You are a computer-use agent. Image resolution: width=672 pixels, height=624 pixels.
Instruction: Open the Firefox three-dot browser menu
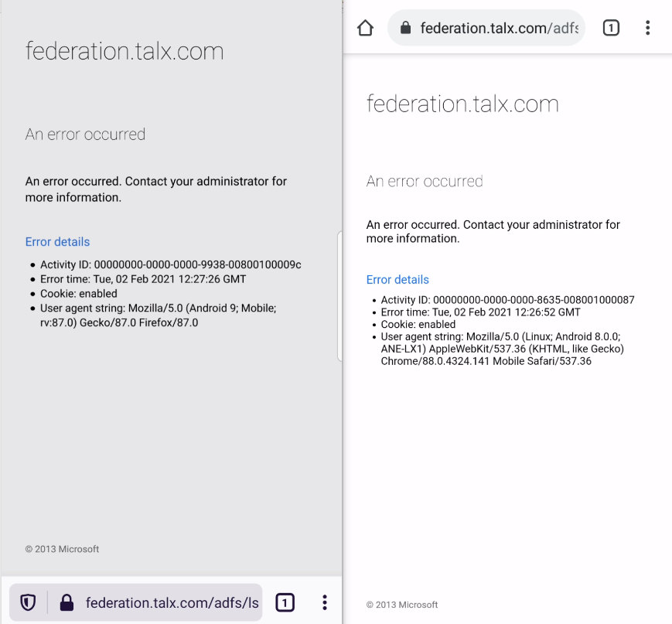click(x=324, y=602)
